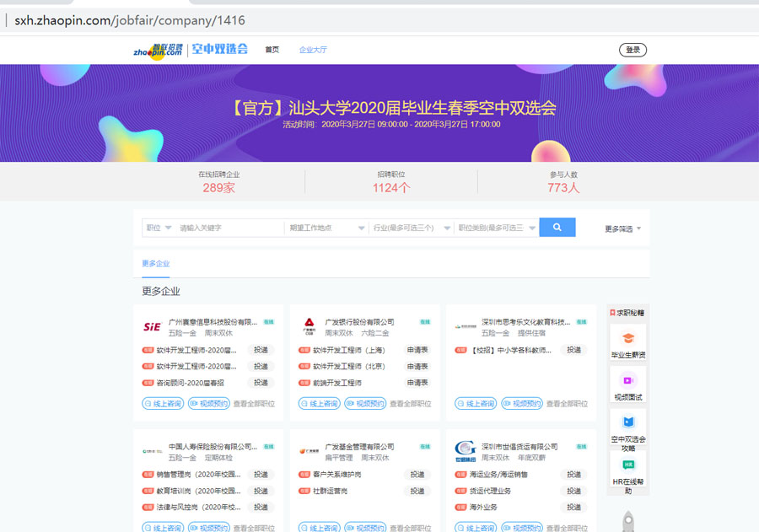Click 线上咨询 for 广州赛意信息科技
The height and width of the screenshot is (532, 759).
click(x=163, y=403)
